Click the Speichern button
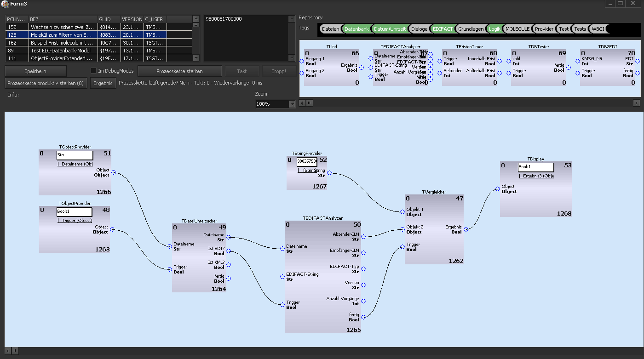This screenshot has width=644, height=359. (x=35, y=71)
